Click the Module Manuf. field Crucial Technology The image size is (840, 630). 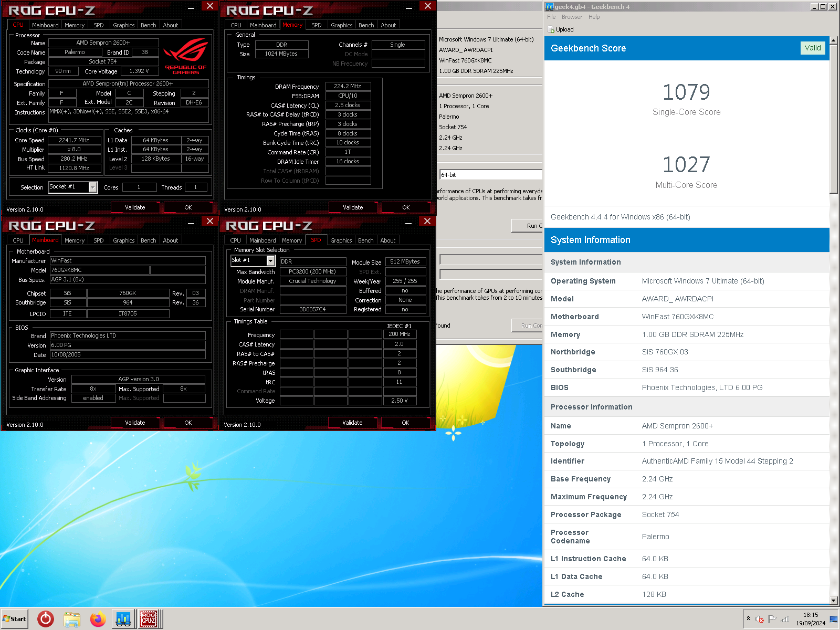point(312,281)
